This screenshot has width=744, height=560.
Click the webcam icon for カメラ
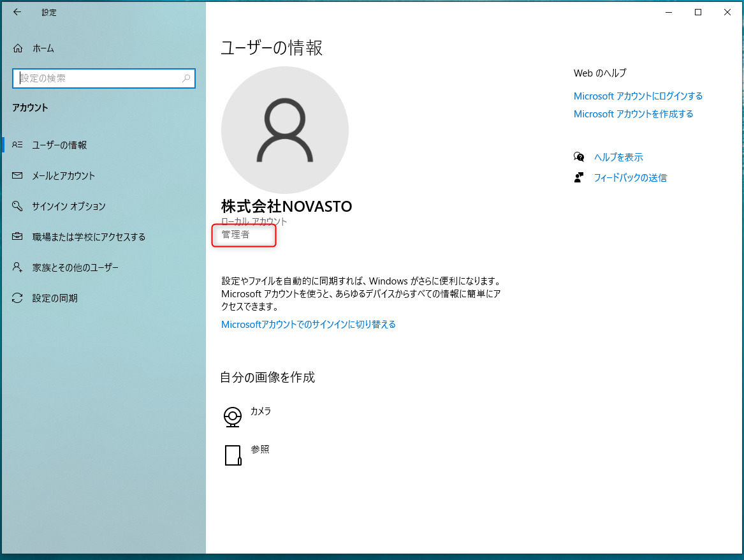233,417
